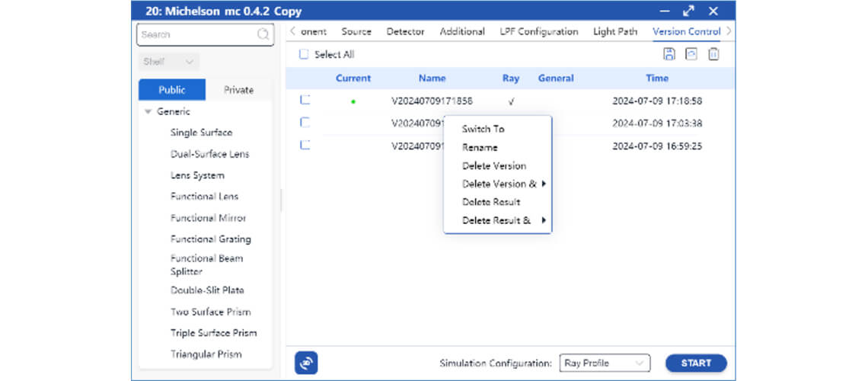The width and height of the screenshot is (868, 381).
Task: Check the Select All checkbox
Action: [305, 55]
